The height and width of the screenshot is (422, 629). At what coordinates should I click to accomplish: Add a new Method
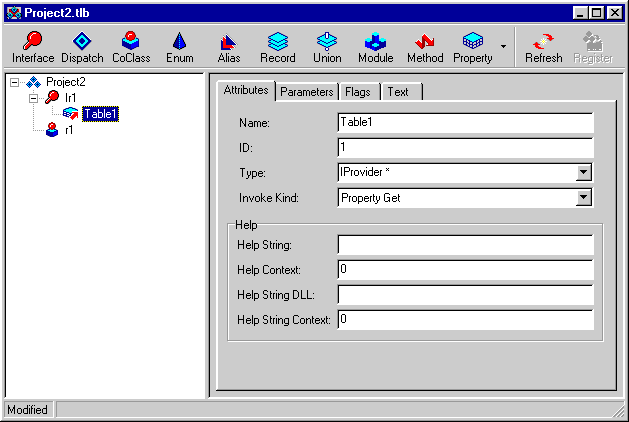[425, 47]
